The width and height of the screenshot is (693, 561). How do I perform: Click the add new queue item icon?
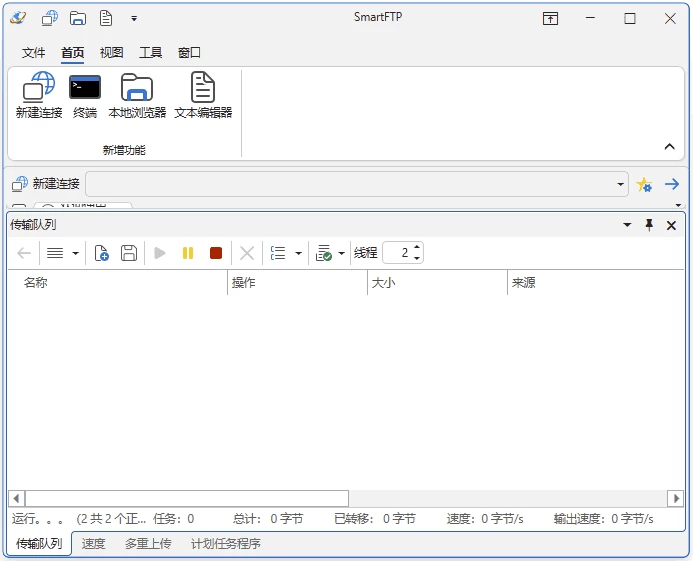coord(102,254)
